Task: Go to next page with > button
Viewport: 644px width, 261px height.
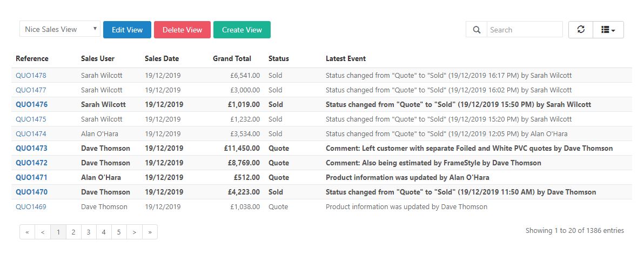Action: (x=135, y=232)
